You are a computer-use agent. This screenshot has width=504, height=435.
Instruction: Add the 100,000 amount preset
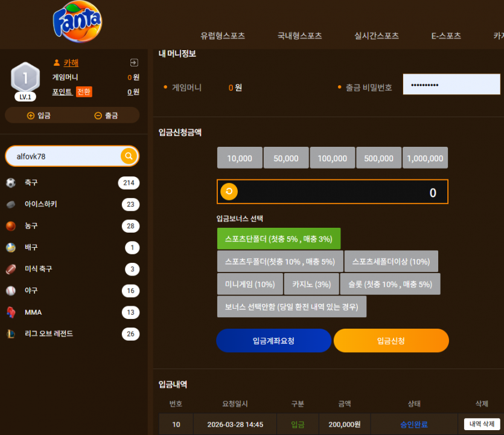click(x=333, y=158)
